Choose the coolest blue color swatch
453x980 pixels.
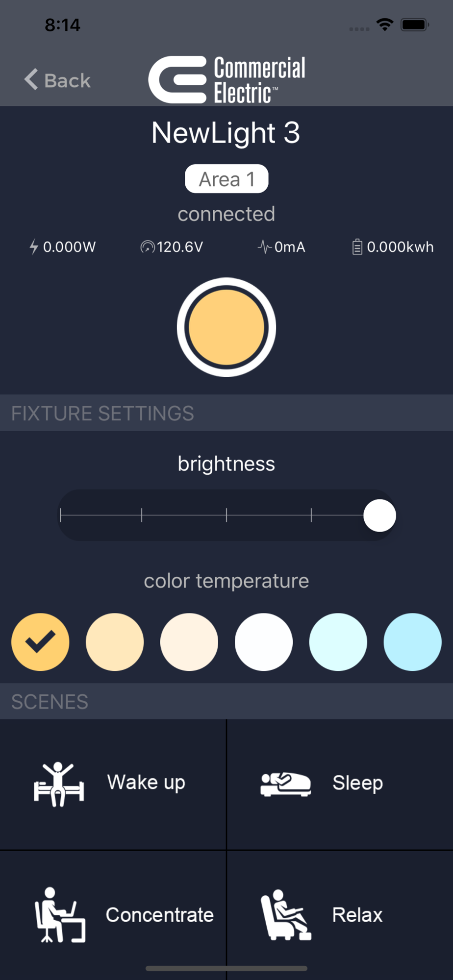(412, 642)
